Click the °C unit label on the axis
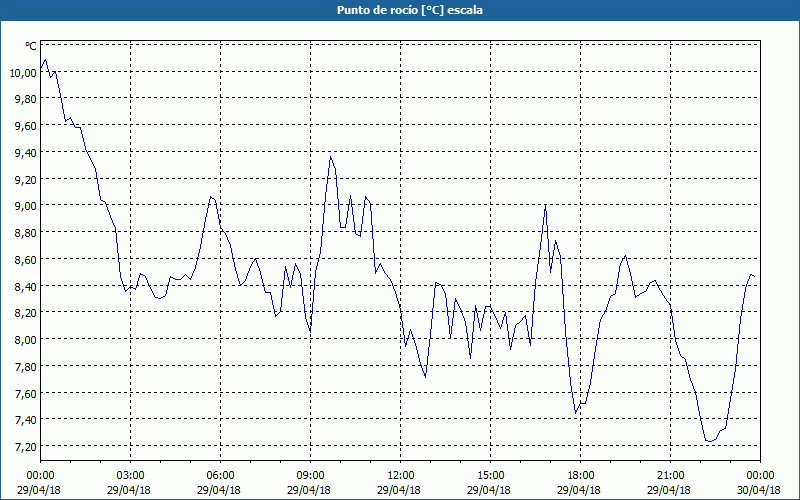Viewport: 800px width, 500px height. pyautogui.click(x=31, y=46)
